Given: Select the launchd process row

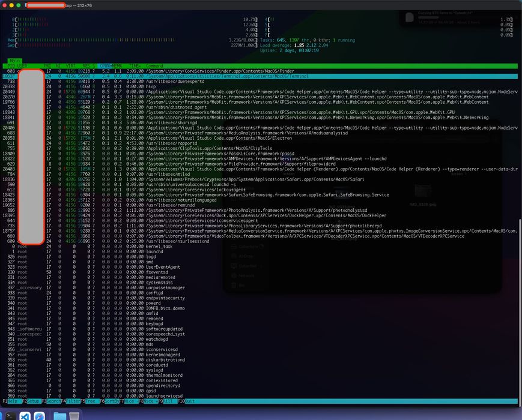Looking at the screenshot, I should [260, 251].
